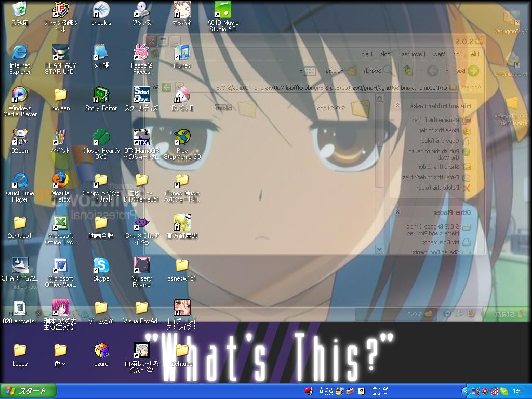532x399 pixels.
Task: Select the iTunes desktop shortcut
Action: 182,56
